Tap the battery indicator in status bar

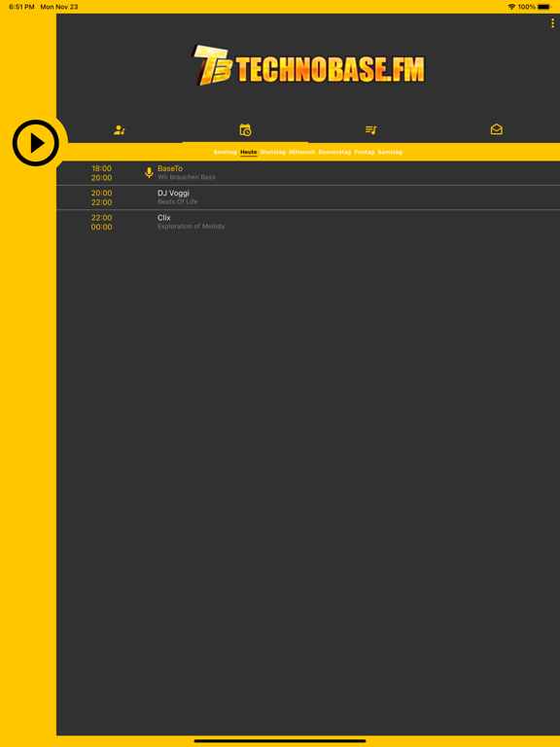click(x=543, y=7)
